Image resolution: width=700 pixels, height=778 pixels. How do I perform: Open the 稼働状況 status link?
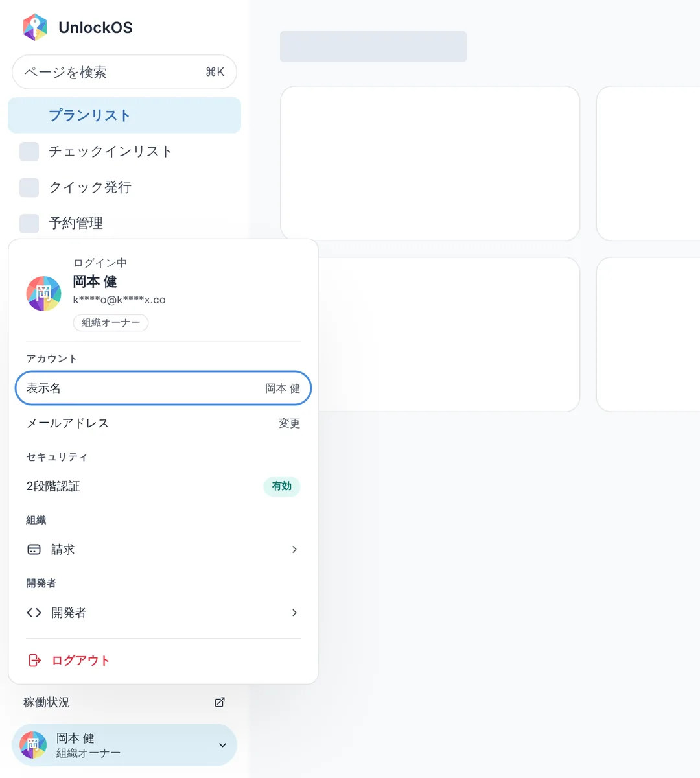click(124, 702)
